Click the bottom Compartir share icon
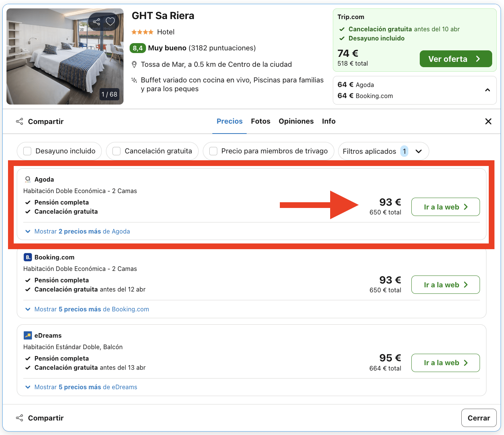 (19, 418)
